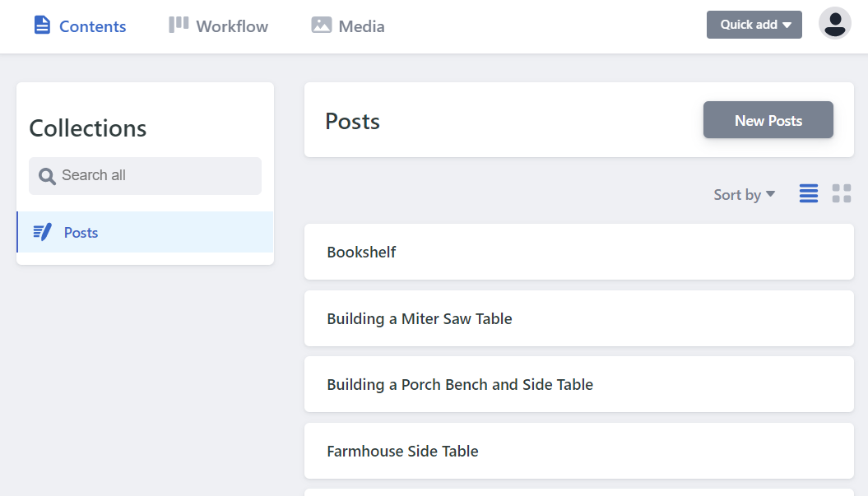Click the Posts pencil icon in the sidebar

click(42, 232)
